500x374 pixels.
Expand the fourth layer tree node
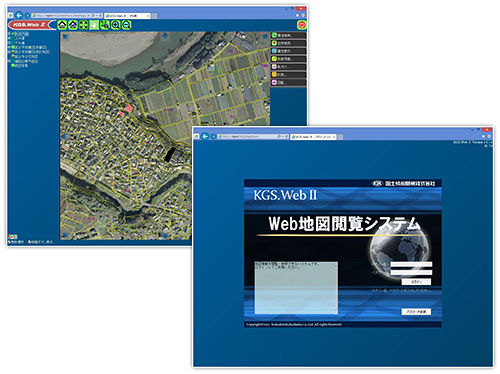pos(9,48)
